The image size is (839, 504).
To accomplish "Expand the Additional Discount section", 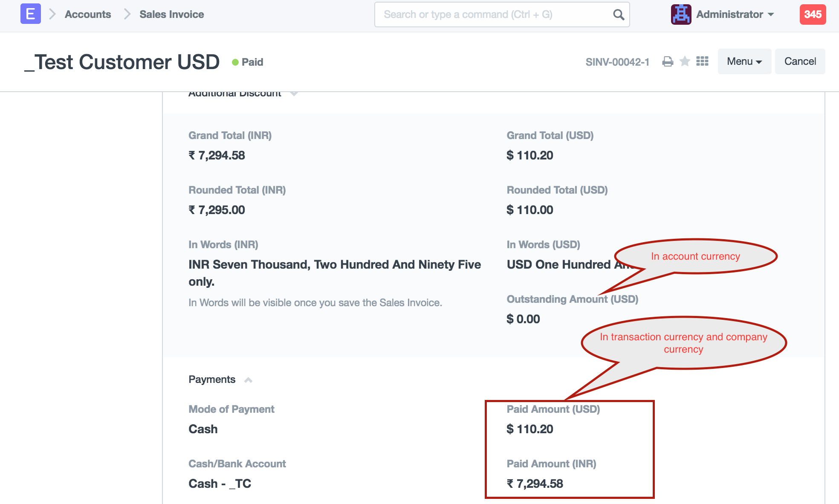I will point(294,93).
